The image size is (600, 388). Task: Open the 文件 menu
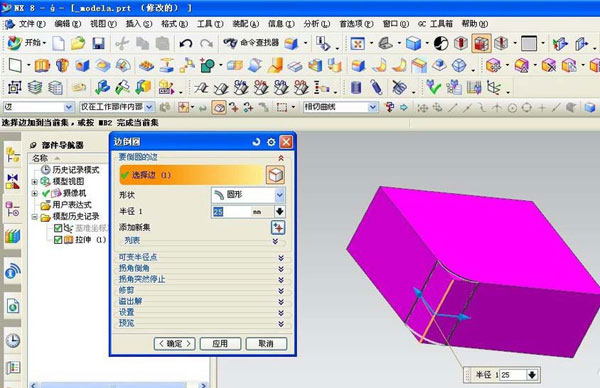tap(32, 24)
